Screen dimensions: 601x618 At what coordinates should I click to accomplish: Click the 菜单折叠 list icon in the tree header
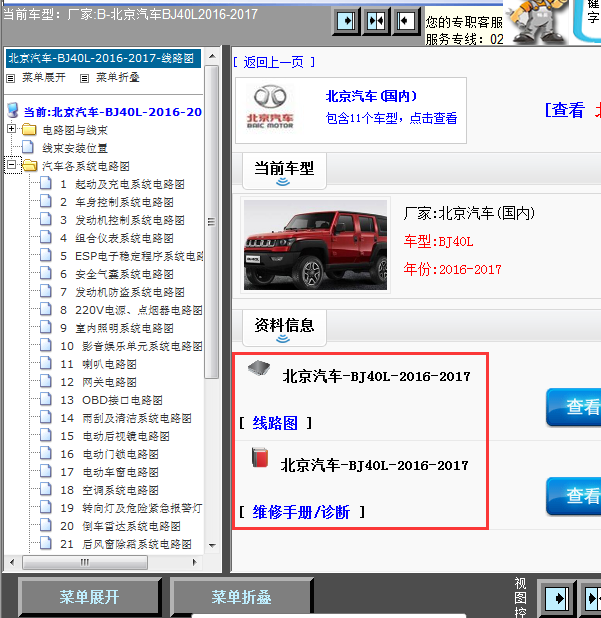pos(84,78)
